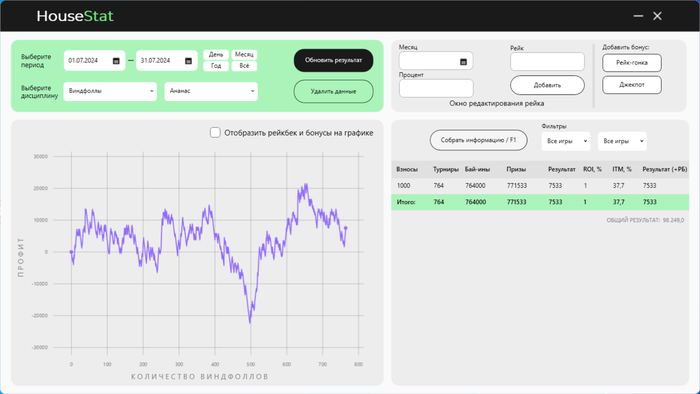
Task: Focus the Рейк input field
Action: pos(547,62)
